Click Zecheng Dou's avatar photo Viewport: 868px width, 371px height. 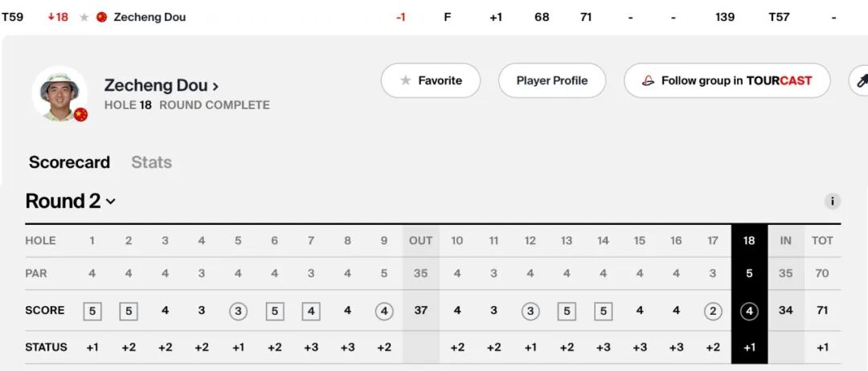59,92
